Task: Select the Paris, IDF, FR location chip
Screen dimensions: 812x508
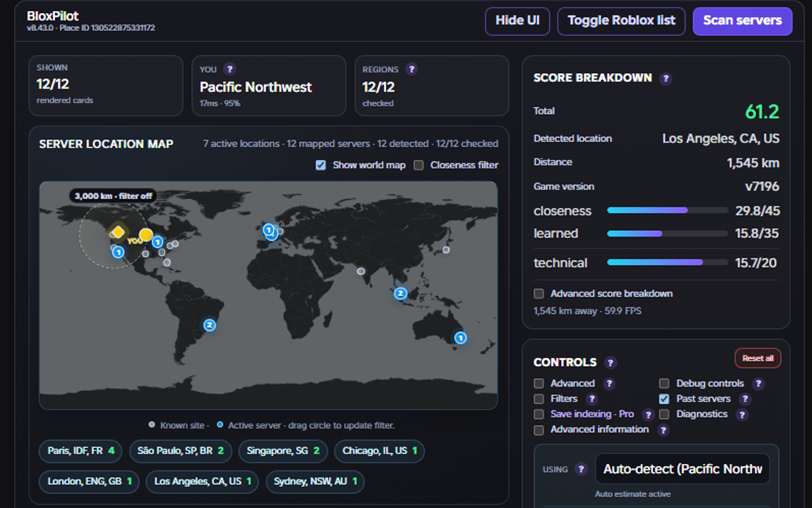Action: coord(81,451)
